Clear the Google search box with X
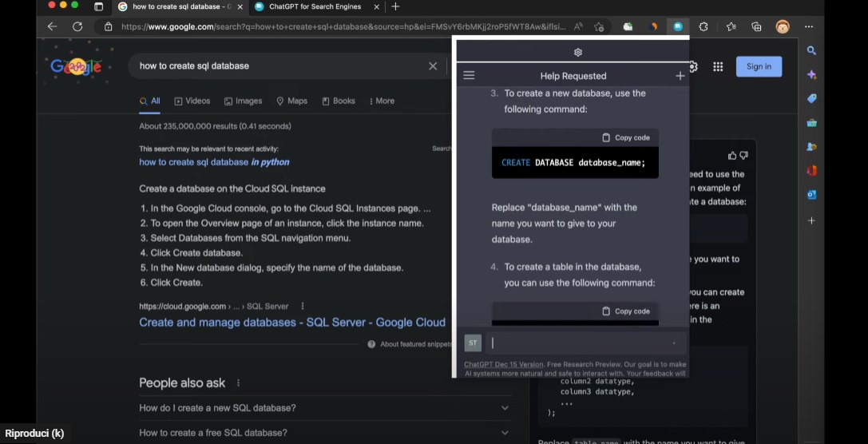The image size is (868, 444). coord(433,65)
